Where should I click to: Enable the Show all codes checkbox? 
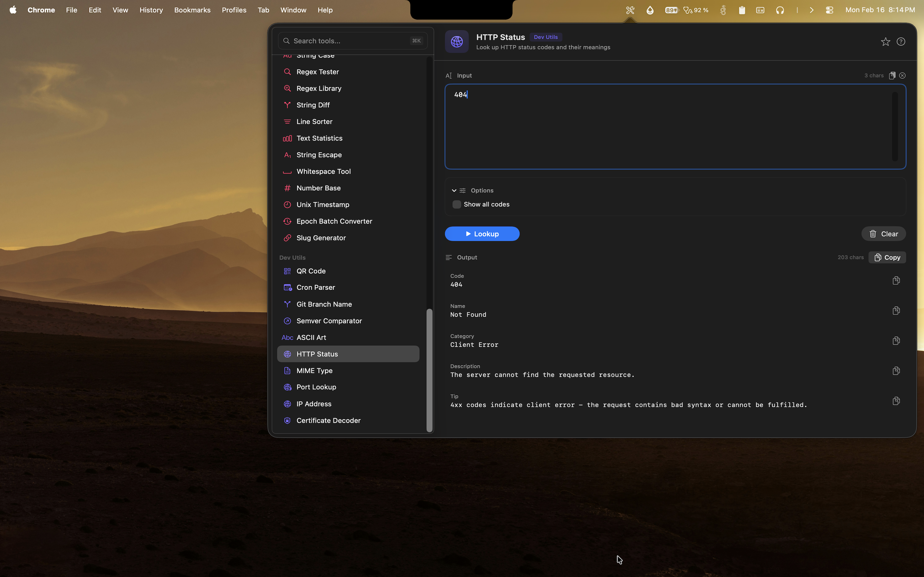click(x=456, y=205)
